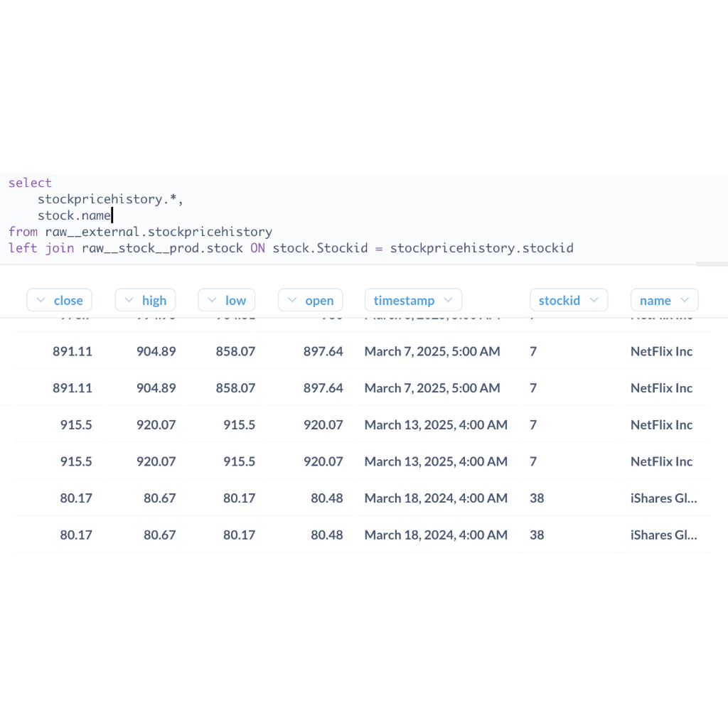This screenshot has width=728, height=728.
Task: Expand the timestamp column dropdown arrow
Action: click(448, 300)
